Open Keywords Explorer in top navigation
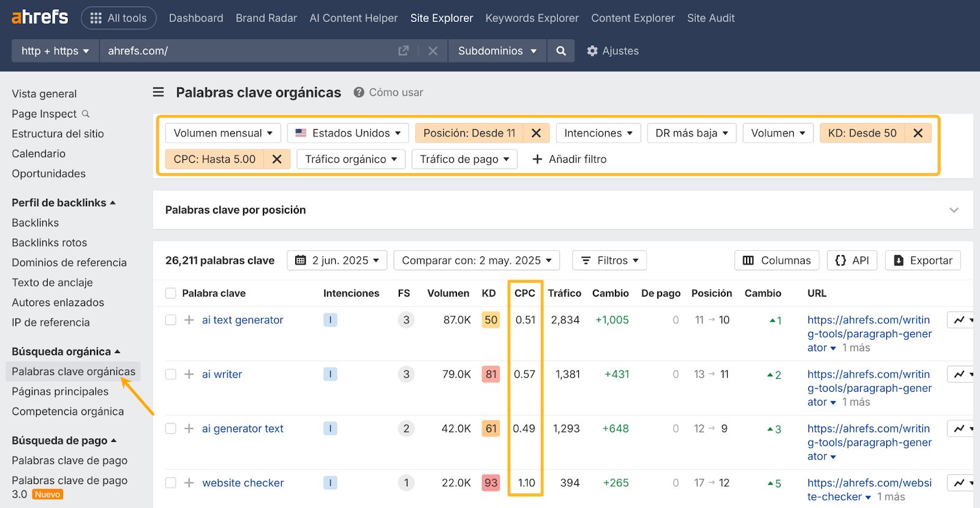 click(532, 18)
